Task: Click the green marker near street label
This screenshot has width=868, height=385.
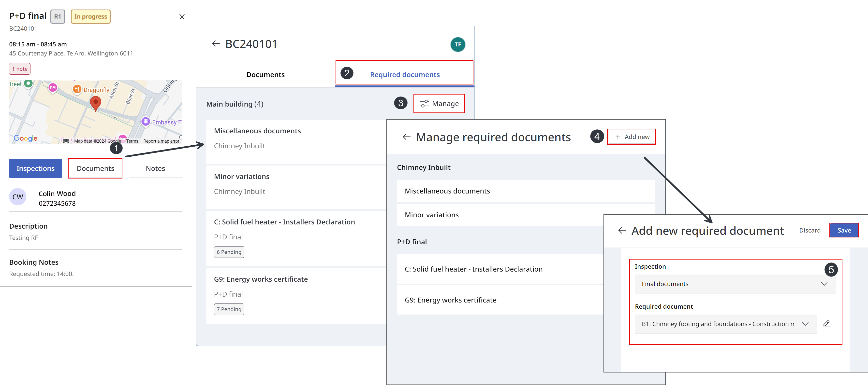Action: tap(29, 83)
